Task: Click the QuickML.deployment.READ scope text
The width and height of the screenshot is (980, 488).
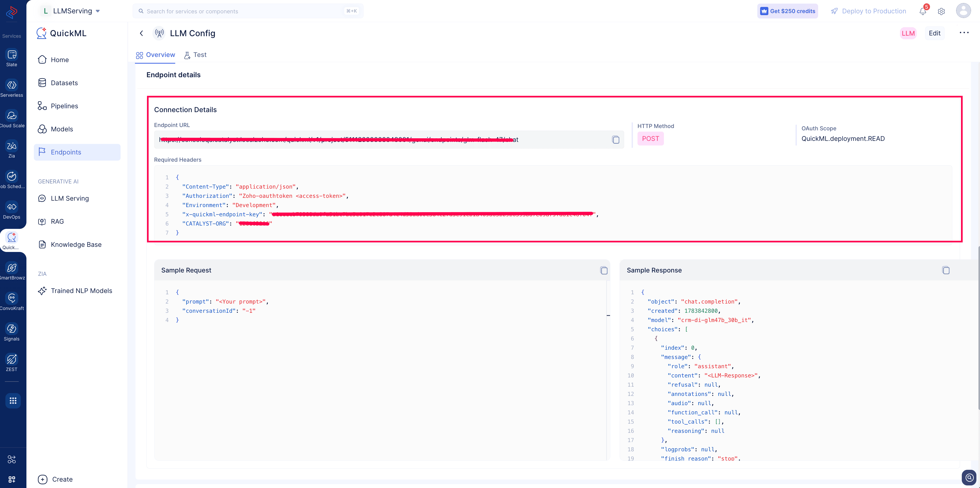Action: (x=843, y=139)
